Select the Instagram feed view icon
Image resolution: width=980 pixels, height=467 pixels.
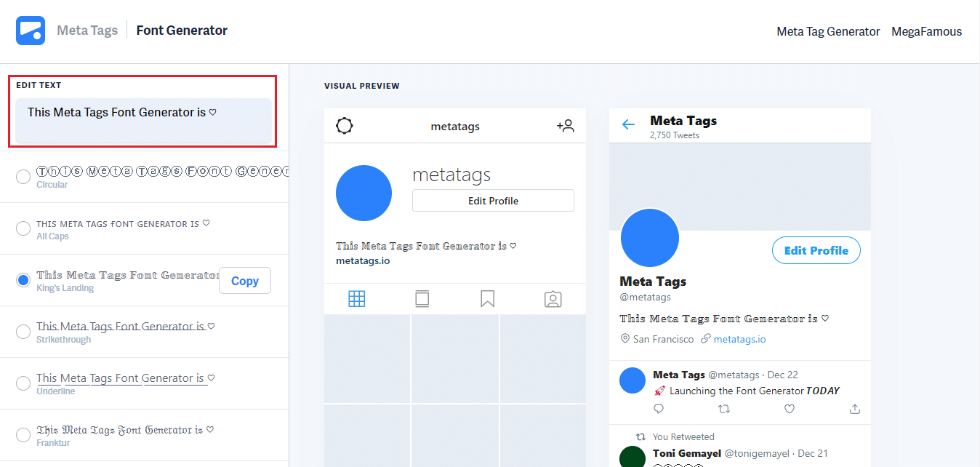pyautogui.click(x=422, y=299)
